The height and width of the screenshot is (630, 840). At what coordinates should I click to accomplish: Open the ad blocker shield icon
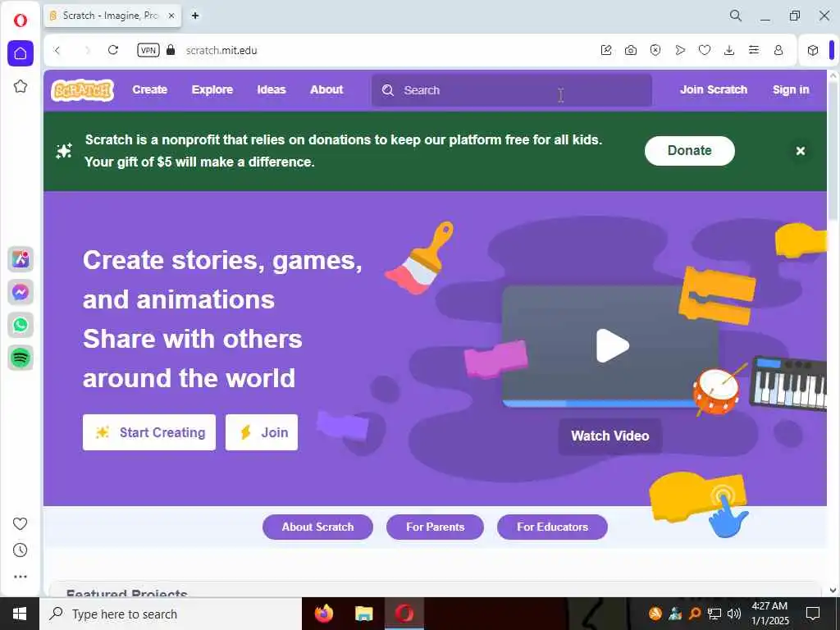[655, 50]
